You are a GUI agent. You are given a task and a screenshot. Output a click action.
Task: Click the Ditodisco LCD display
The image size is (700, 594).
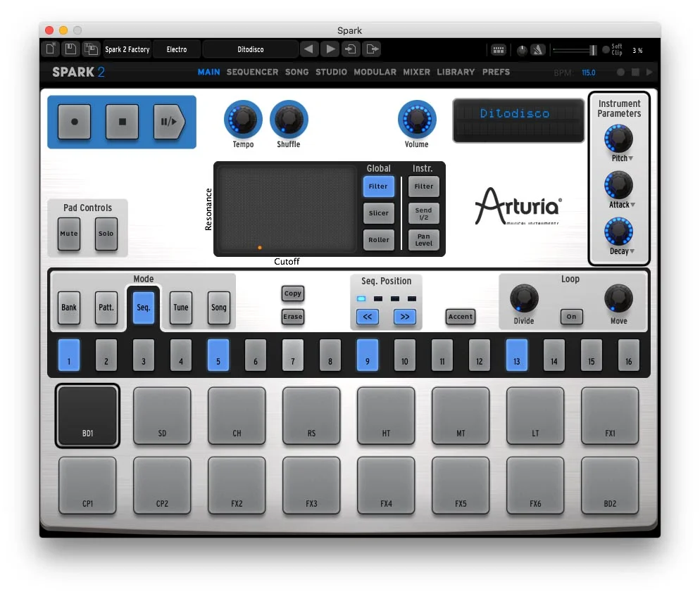518,120
